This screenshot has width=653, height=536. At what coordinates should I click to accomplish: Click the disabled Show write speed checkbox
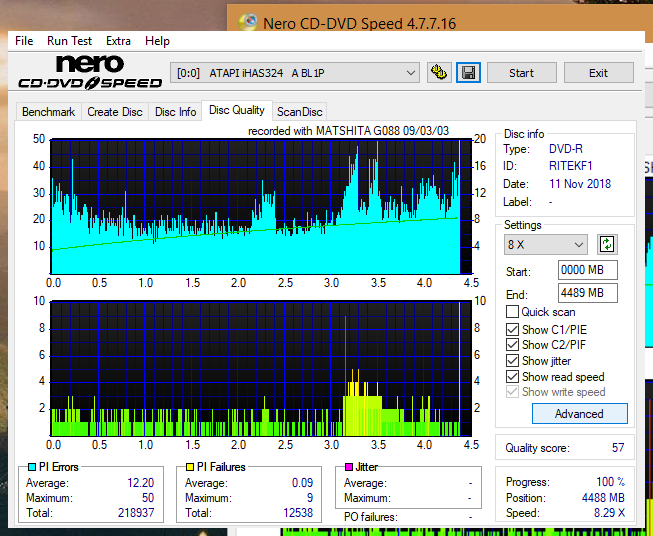[512, 392]
